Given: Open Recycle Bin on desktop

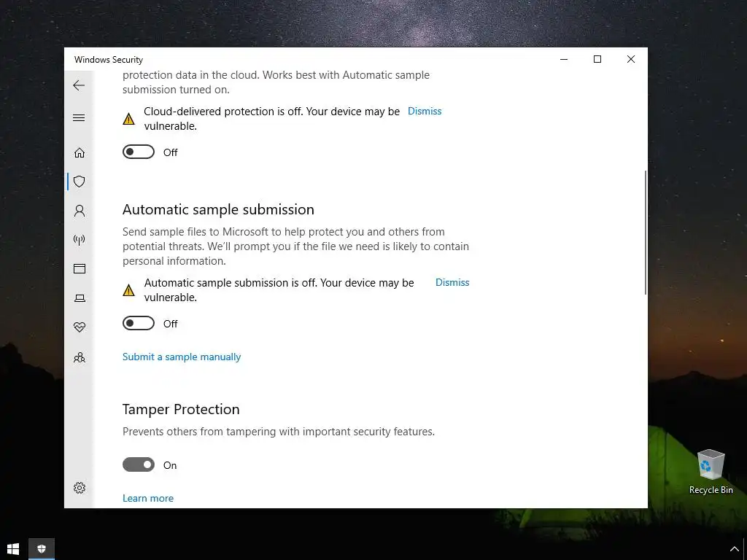Looking at the screenshot, I should click(711, 472).
